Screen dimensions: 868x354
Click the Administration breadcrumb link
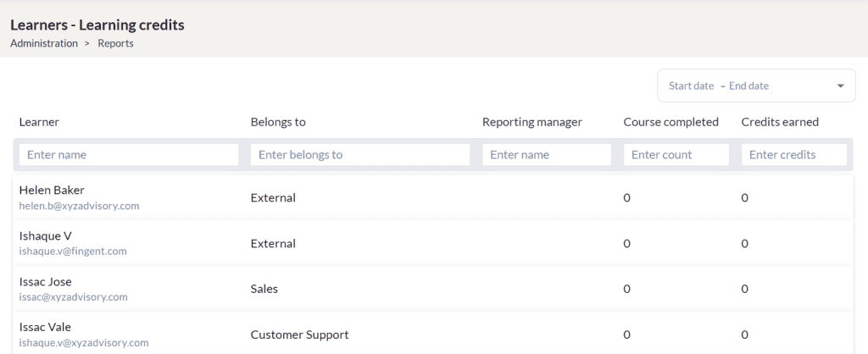(44, 43)
